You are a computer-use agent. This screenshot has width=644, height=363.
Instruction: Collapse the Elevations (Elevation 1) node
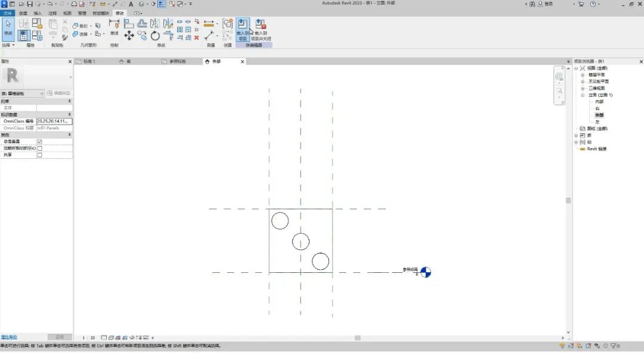tap(583, 95)
